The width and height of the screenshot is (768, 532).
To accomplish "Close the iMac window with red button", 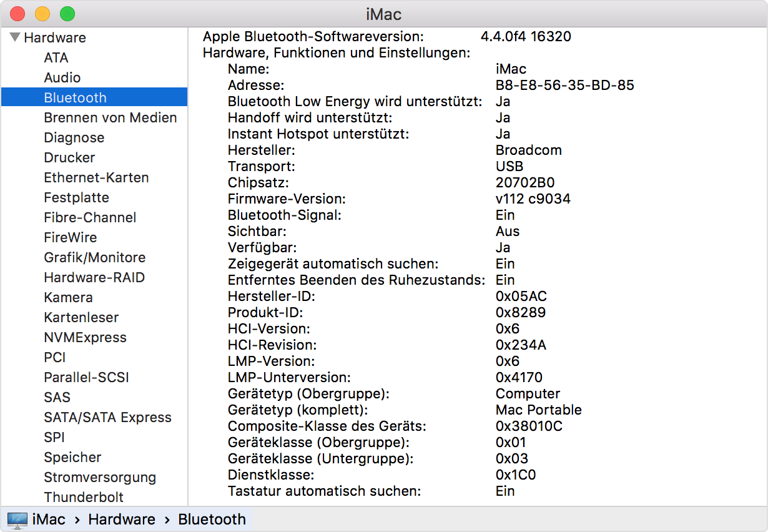I will (17, 14).
